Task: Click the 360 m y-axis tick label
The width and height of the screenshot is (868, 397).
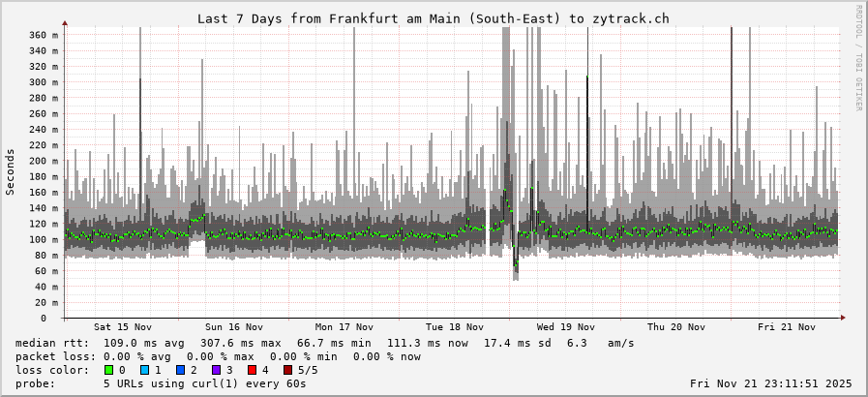Action: 43,35
